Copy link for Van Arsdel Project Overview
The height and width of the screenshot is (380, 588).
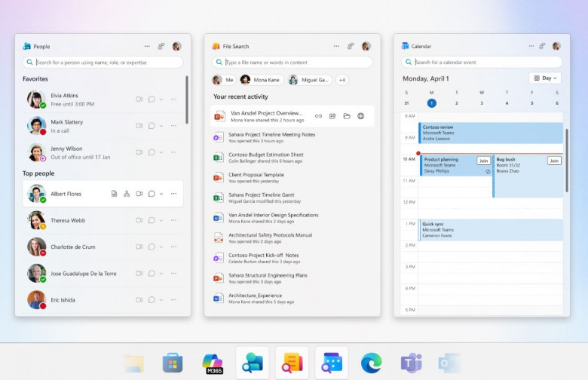coord(318,116)
